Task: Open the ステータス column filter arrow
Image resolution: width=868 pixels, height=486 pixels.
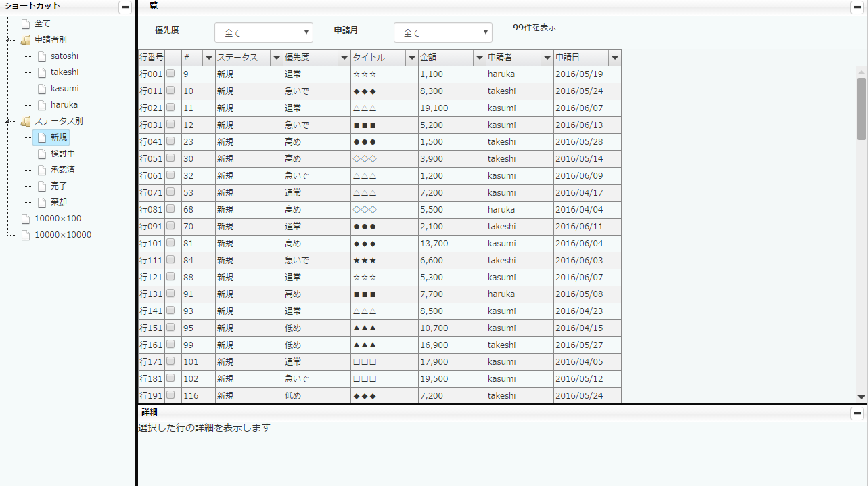Action: coord(276,58)
